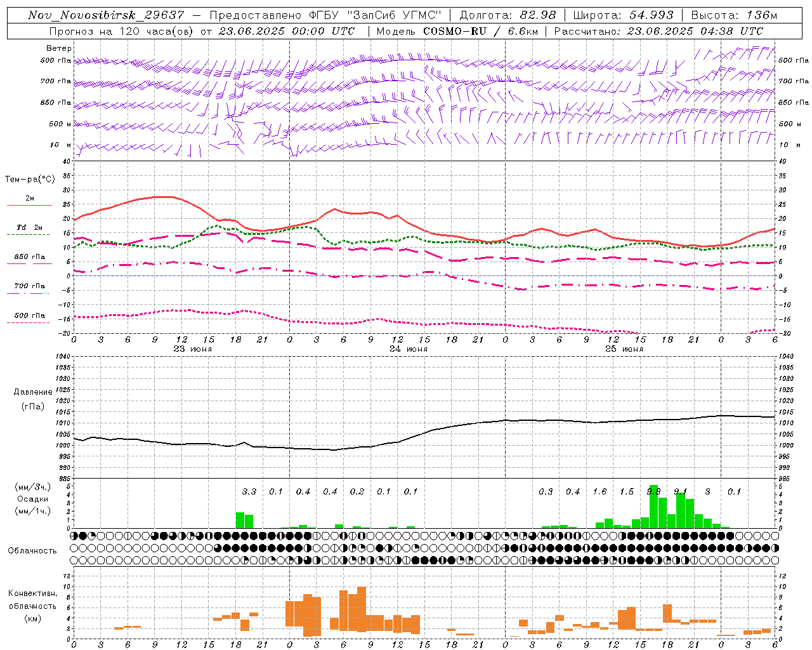This screenshot has width=812, height=650.
Task: Click the dashed line sample under Td 2м
Action: tap(28, 234)
